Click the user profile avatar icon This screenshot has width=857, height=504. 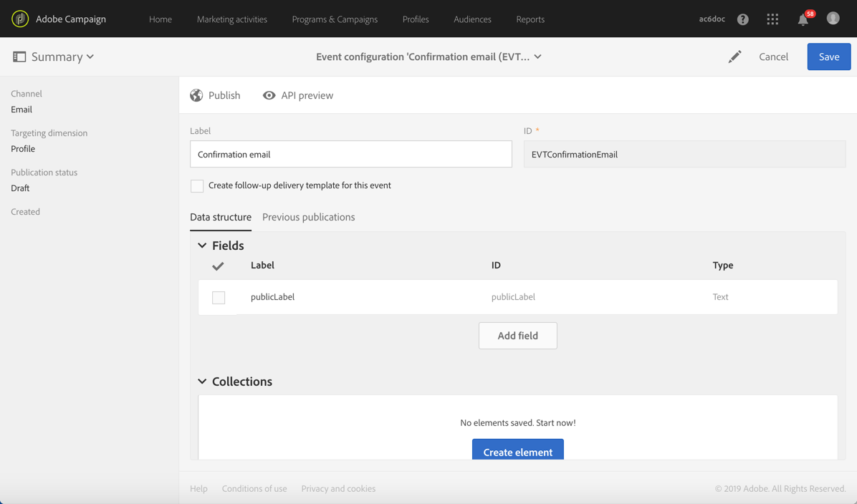pyautogui.click(x=833, y=19)
